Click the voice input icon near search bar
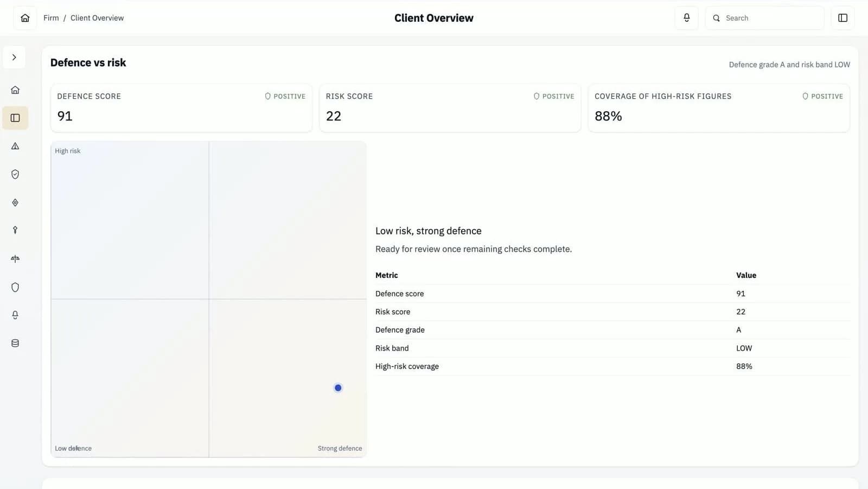Viewport: 868px width, 489px height. [x=686, y=17]
